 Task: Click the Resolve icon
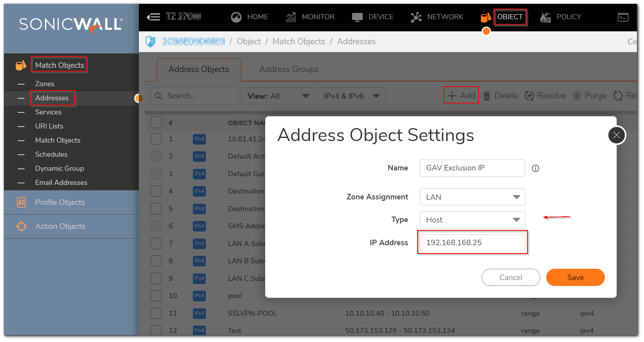coord(529,96)
